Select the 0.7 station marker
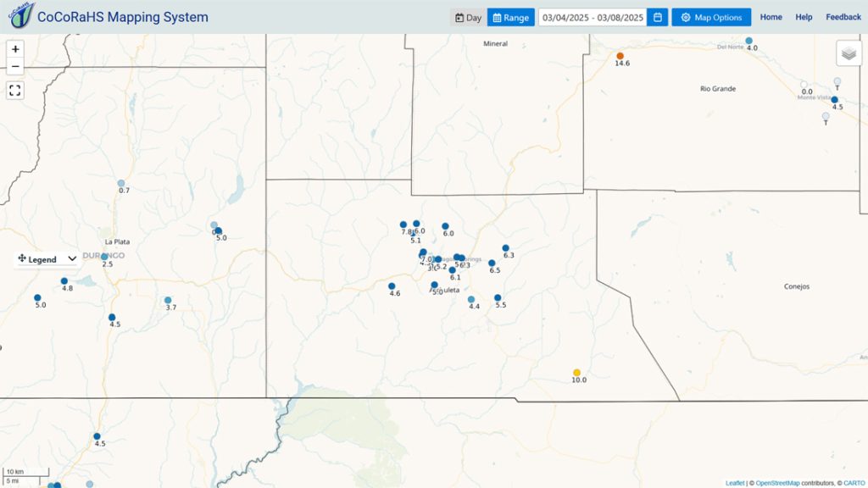This screenshot has height=488, width=868. tap(121, 183)
